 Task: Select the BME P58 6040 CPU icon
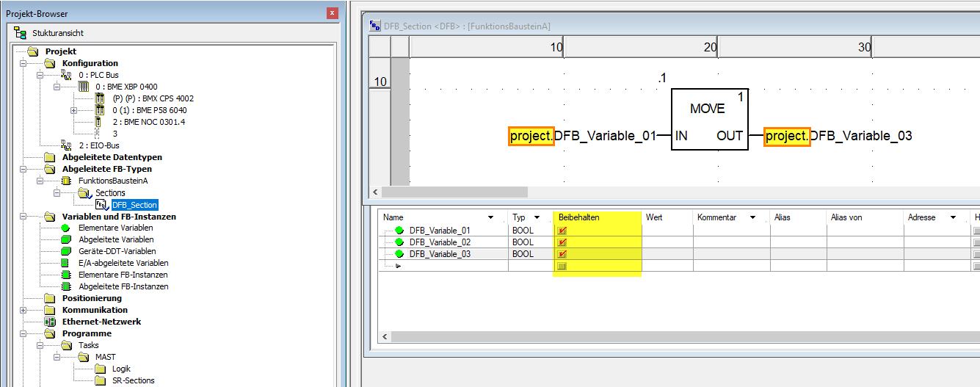99,110
